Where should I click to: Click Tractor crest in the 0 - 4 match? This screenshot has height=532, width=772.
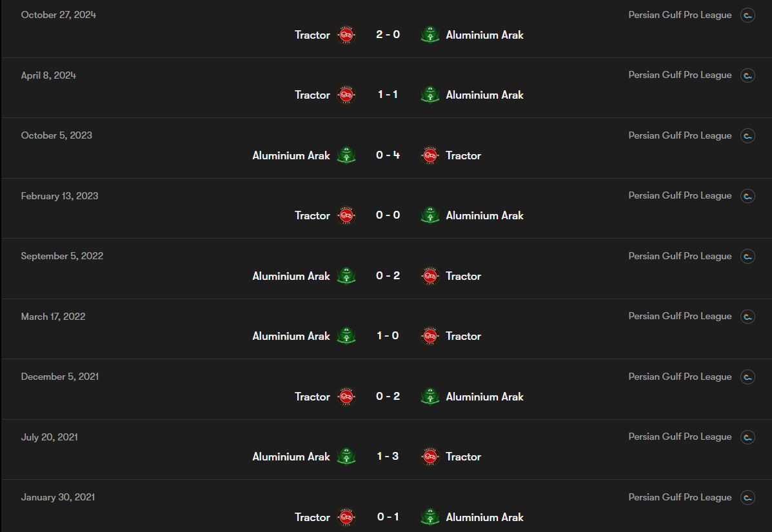click(430, 155)
